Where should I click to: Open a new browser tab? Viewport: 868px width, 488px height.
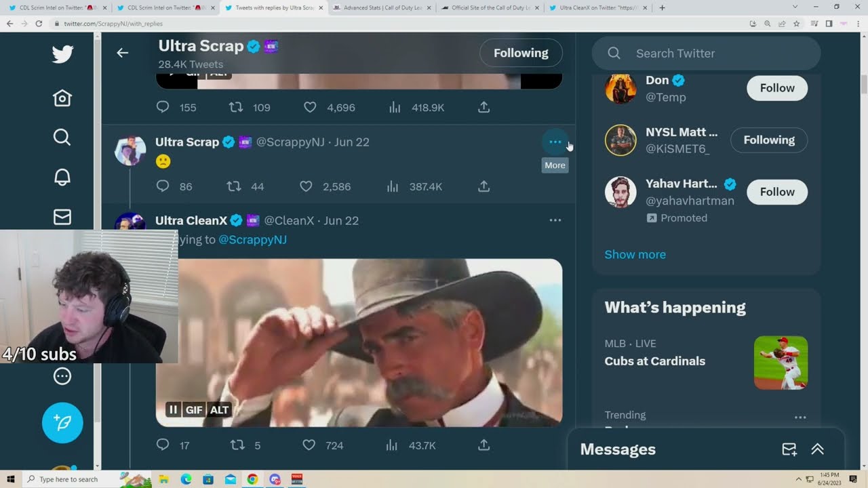click(x=662, y=7)
